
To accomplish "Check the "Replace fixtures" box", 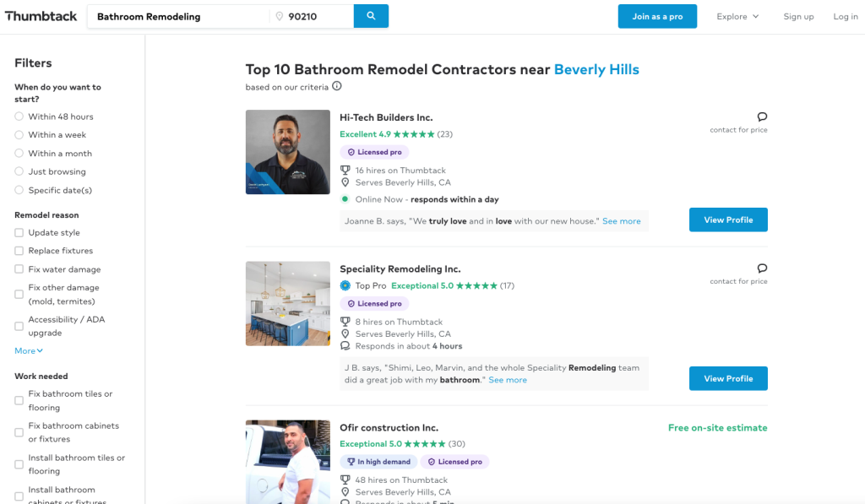I will (x=19, y=251).
